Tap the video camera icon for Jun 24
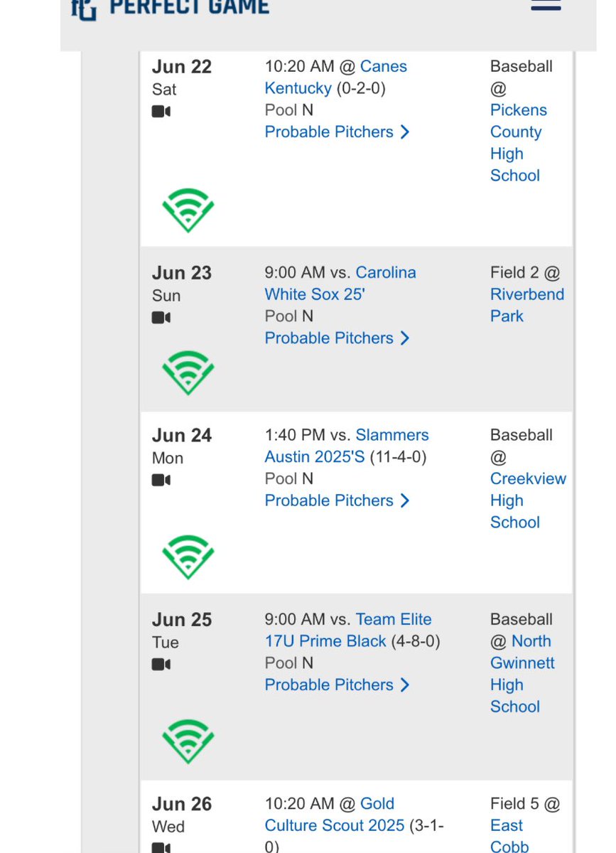Screen dimensions: 616x853 [x=161, y=481]
